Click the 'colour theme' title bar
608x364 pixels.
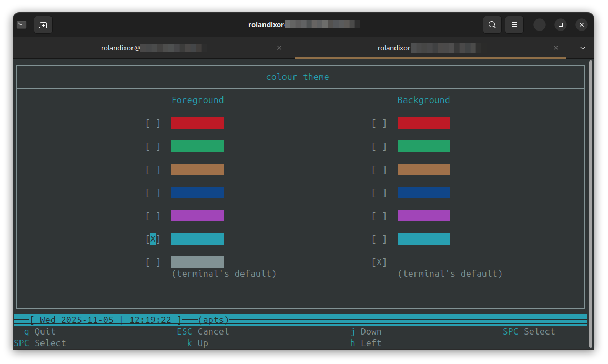[298, 77]
